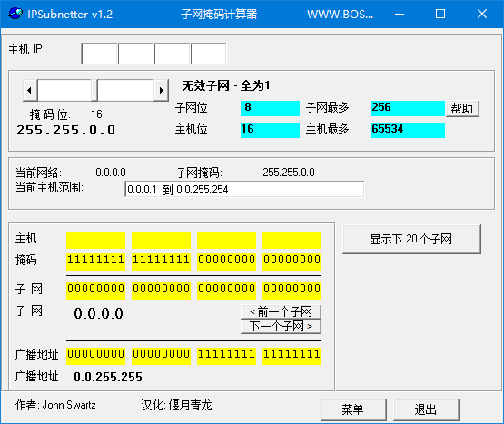Click the 退出 exit button
504x424 pixels.
(x=426, y=409)
